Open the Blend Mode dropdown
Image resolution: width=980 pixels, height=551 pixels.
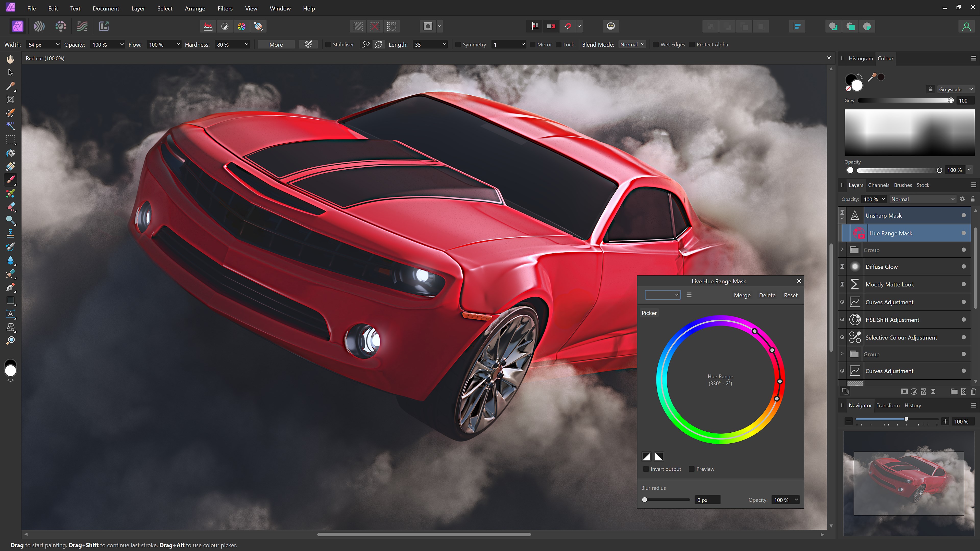[632, 44]
